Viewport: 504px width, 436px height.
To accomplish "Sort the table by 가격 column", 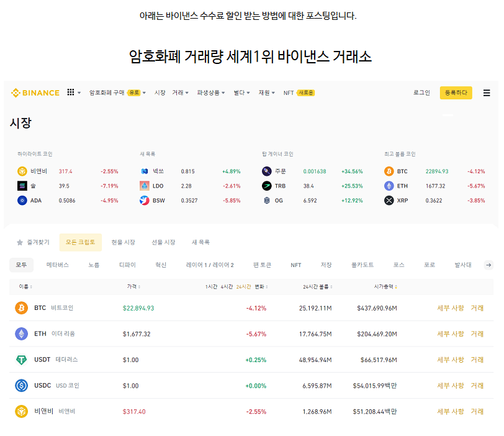I will pyautogui.click(x=133, y=286).
